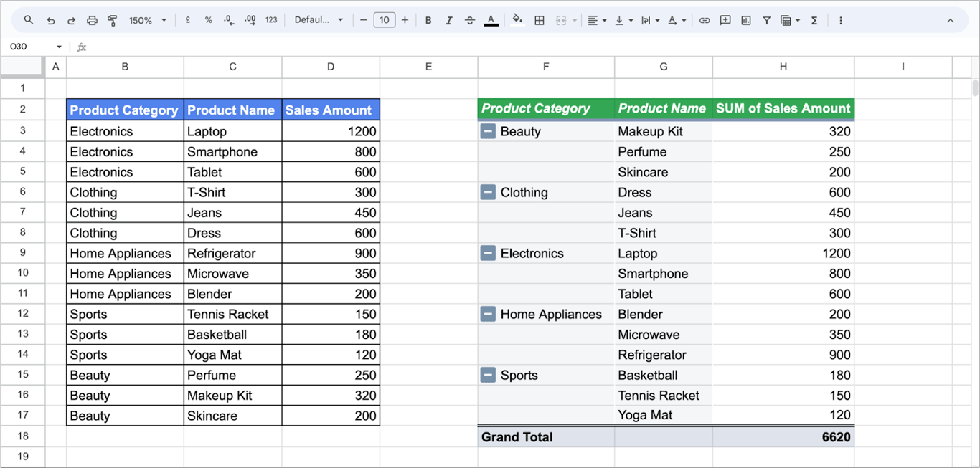The height and width of the screenshot is (468, 980).
Task: Print the spreadsheet
Action: click(92, 20)
